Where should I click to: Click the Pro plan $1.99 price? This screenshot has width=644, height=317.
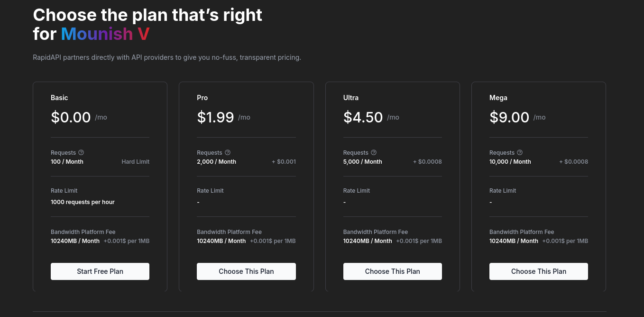coord(215,117)
